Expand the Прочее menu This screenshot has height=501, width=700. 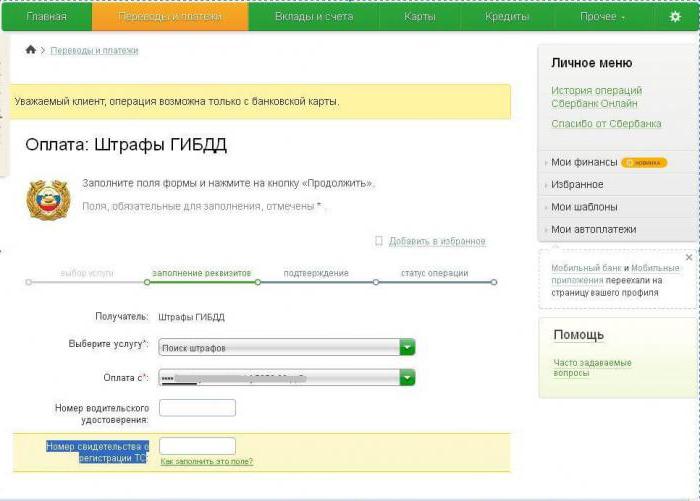pos(602,17)
